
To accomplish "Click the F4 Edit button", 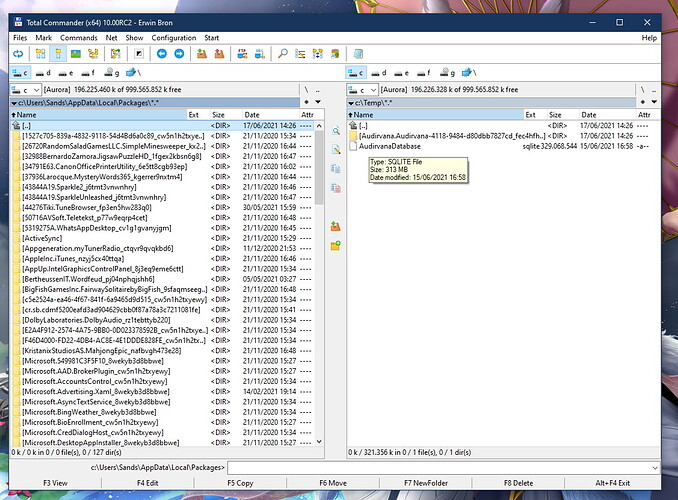I will click(x=147, y=483).
